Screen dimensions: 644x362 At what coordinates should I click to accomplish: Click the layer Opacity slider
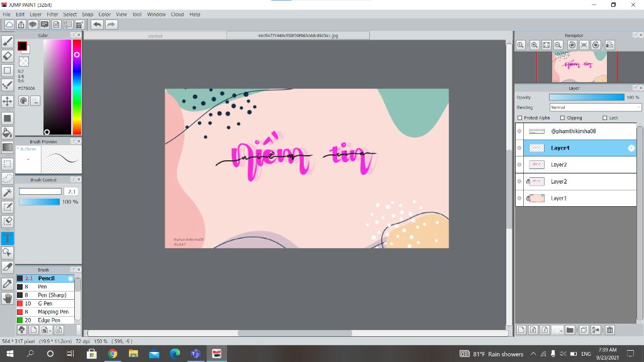[x=587, y=97]
